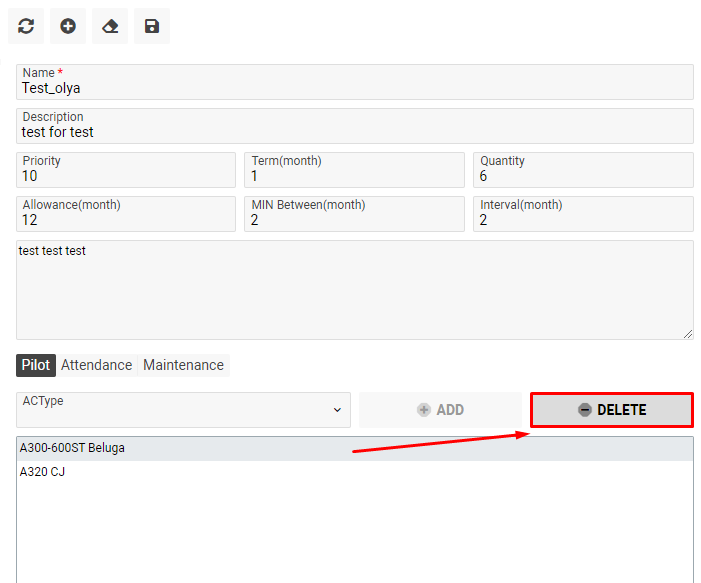Switch to the Maintenance tab
The height and width of the screenshot is (583, 701).
click(x=183, y=365)
